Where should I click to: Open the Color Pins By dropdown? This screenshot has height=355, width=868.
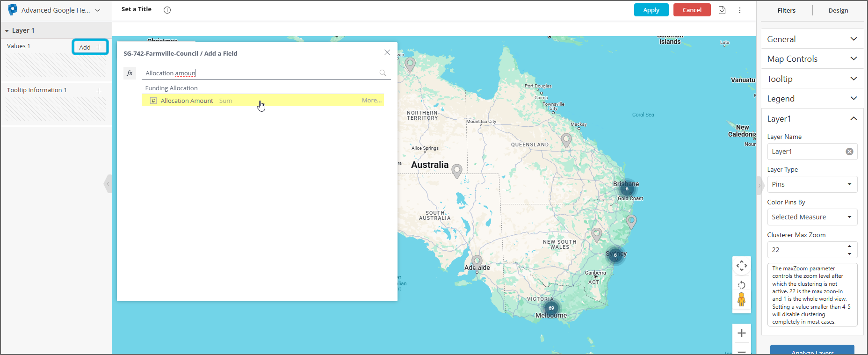(812, 217)
